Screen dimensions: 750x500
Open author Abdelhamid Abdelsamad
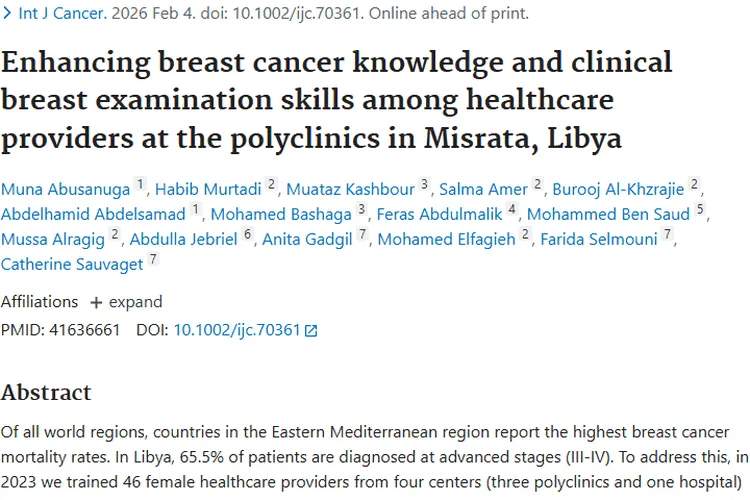93,213
